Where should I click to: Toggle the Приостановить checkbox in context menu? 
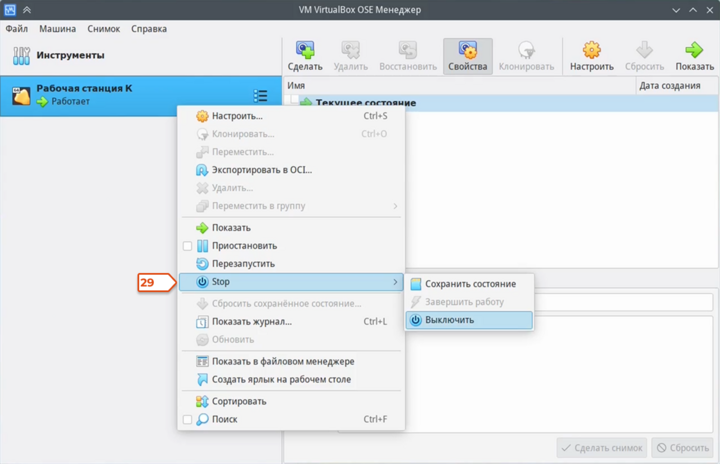(187, 246)
